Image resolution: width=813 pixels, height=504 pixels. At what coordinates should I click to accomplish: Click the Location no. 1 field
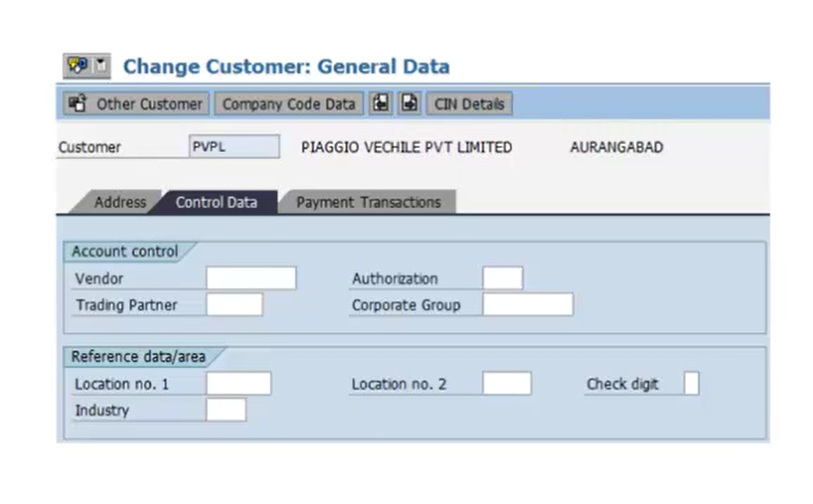click(239, 384)
